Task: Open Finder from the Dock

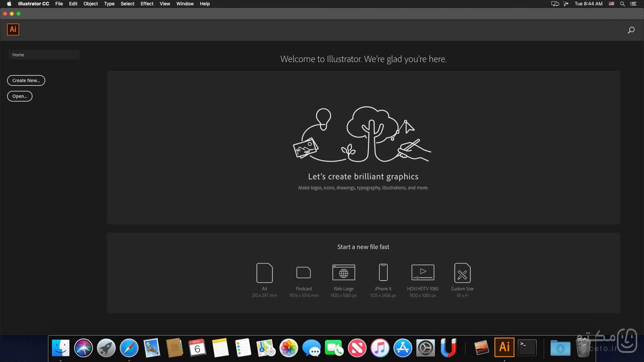Action: (x=61, y=348)
